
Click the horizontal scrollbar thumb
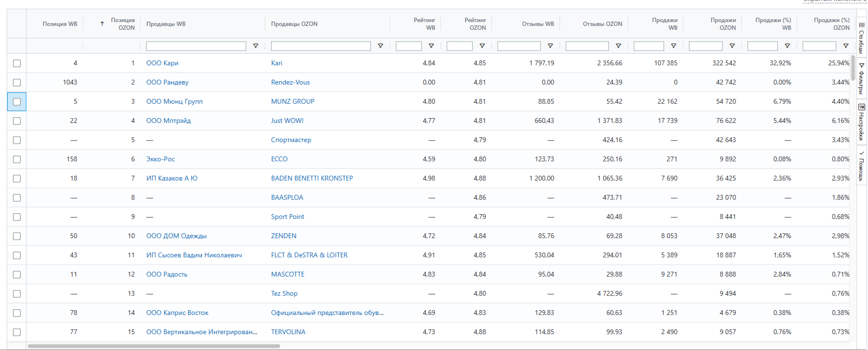coord(154,346)
